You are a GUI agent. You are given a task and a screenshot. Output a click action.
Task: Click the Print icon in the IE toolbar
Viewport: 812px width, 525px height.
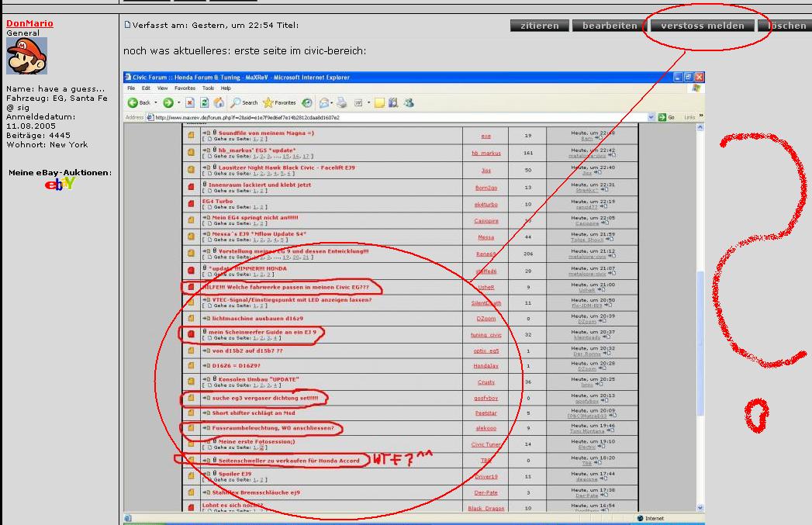click(x=342, y=102)
